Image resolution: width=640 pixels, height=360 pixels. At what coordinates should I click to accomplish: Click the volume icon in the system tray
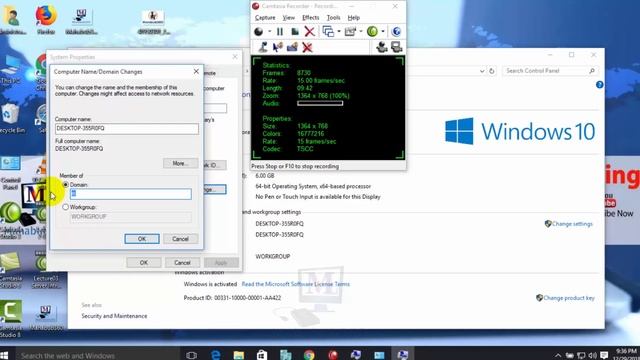[593, 356]
